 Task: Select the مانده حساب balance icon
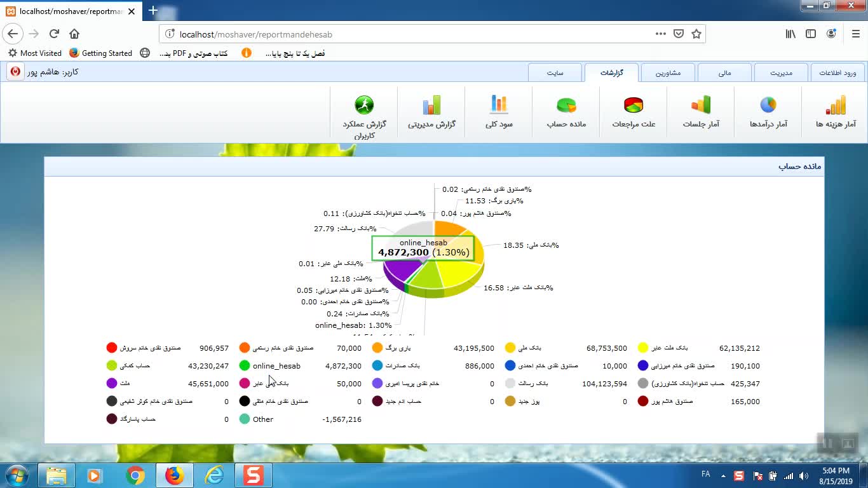[566, 105]
